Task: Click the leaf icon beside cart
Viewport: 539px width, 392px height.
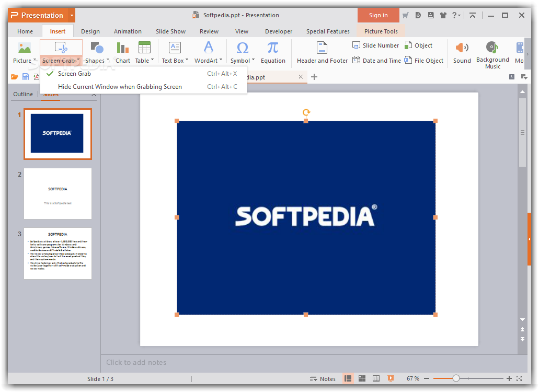Action: (x=418, y=15)
